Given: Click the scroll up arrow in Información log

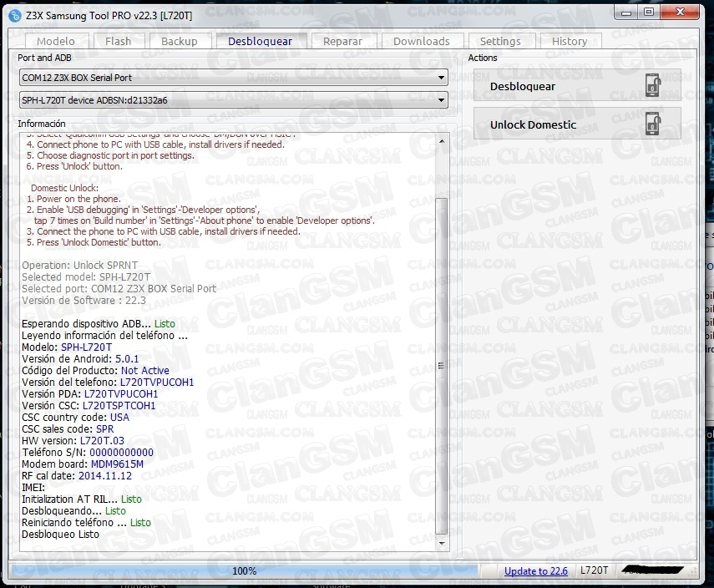Looking at the screenshot, I should [441, 141].
